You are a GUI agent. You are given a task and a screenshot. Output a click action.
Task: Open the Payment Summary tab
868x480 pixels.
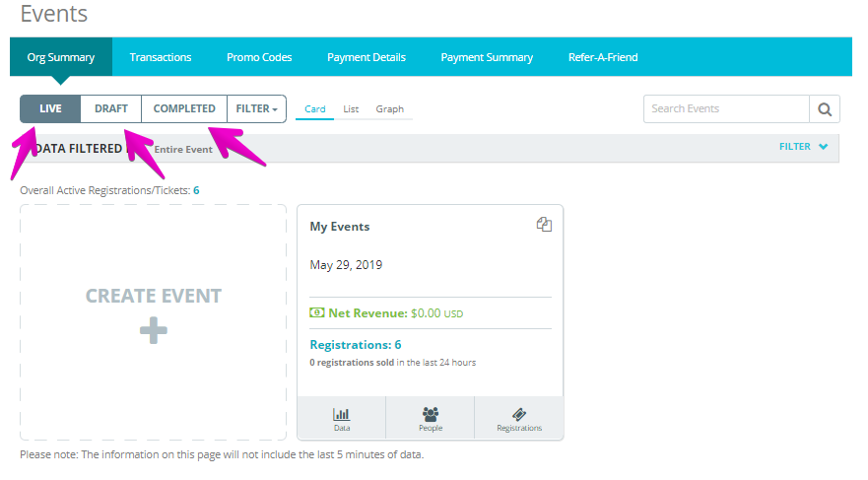[x=487, y=57]
